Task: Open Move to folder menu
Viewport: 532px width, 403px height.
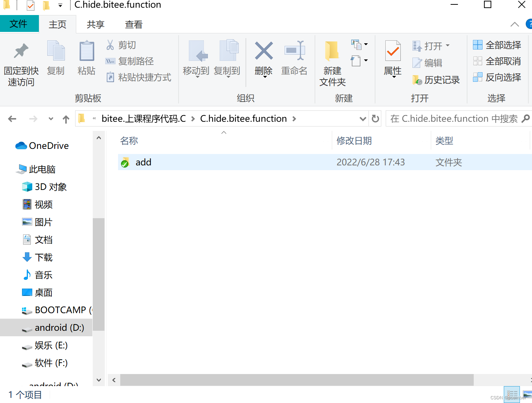Action: pyautogui.click(x=196, y=59)
